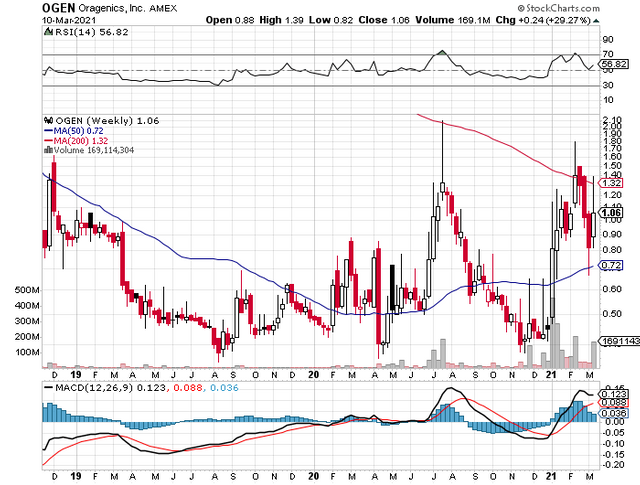Viewport: 640px width, 485px height.
Task: Click the AMEX exchange label
Action: click(163, 8)
